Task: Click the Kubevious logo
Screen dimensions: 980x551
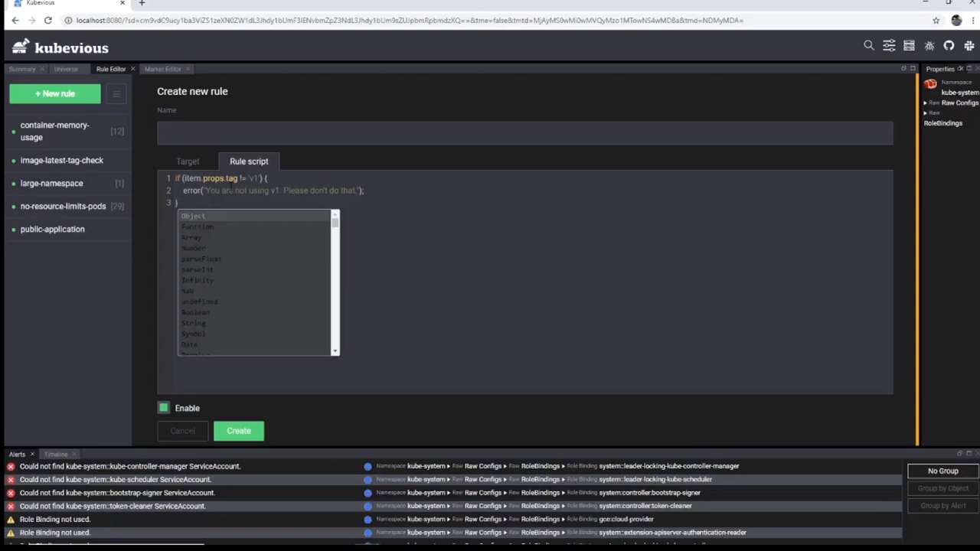Action: click(x=60, y=47)
